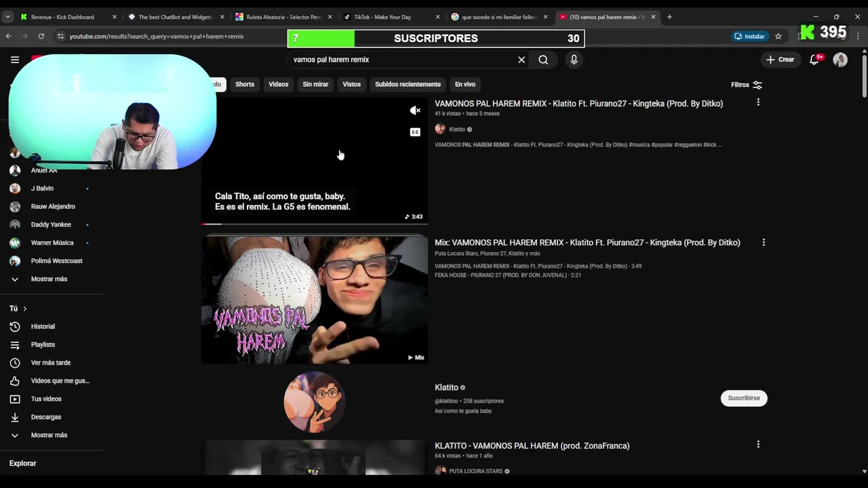Screen dimensions: 868x488
Task: Select the Vistos filter chip
Action: coord(351,84)
